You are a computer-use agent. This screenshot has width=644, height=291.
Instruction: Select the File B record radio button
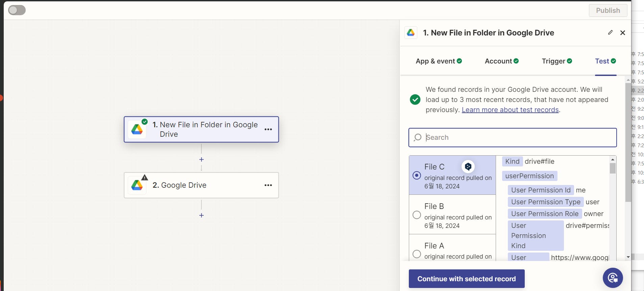(417, 215)
